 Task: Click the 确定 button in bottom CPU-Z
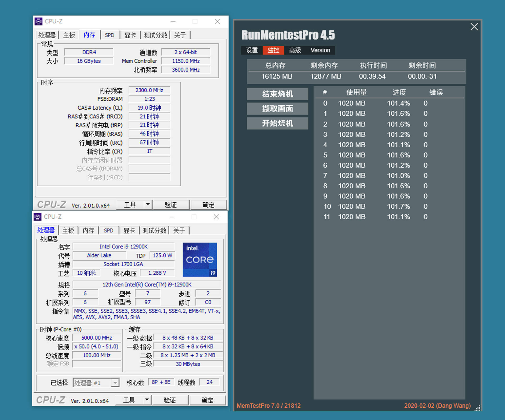coord(207,400)
